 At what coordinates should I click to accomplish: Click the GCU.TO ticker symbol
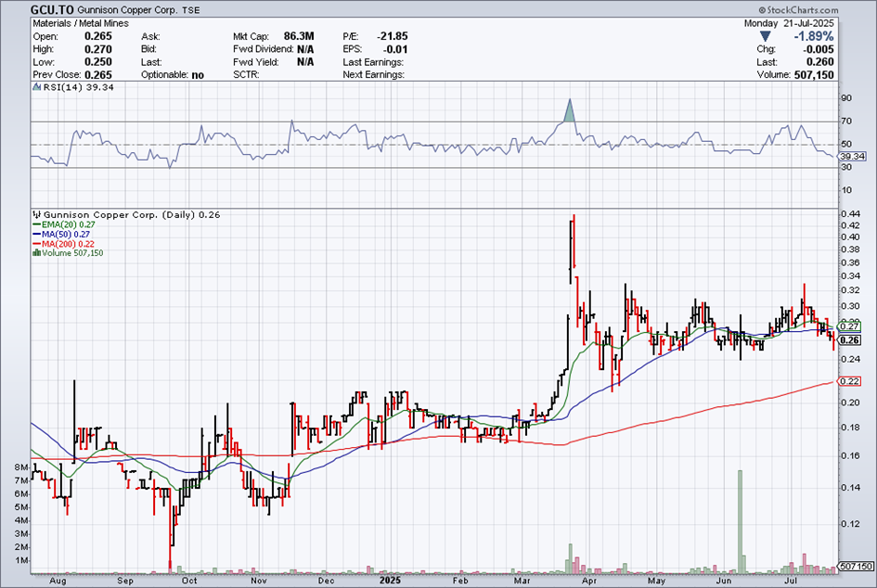[52, 9]
